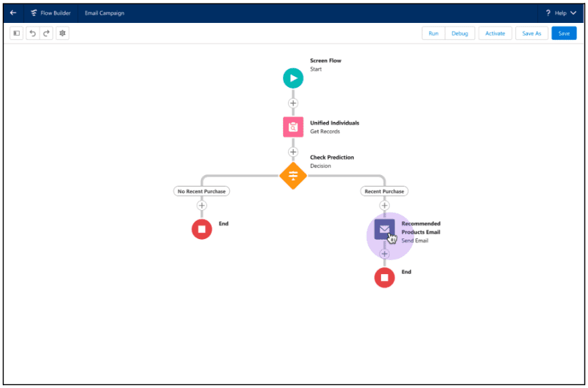Add element after the Start node
588x388 pixels.
(x=293, y=103)
